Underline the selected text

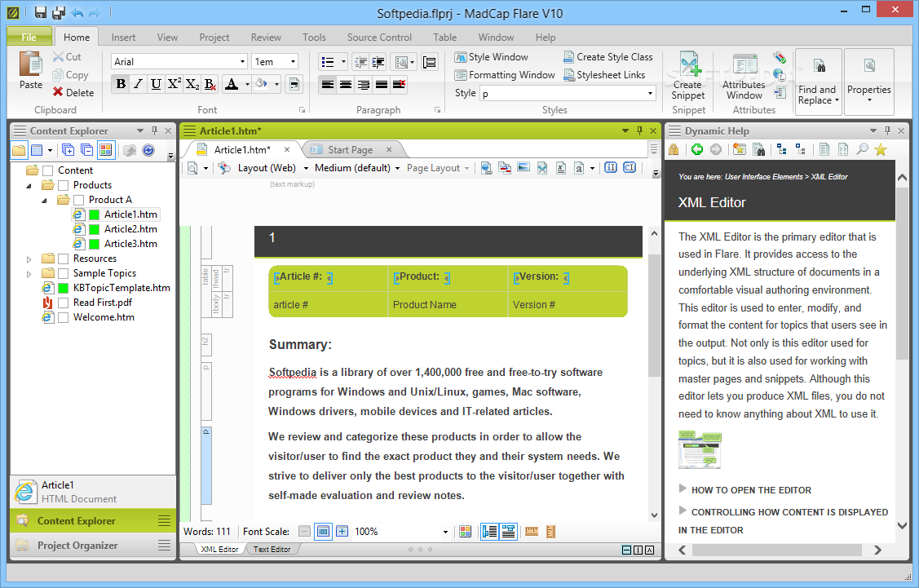click(x=156, y=84)
